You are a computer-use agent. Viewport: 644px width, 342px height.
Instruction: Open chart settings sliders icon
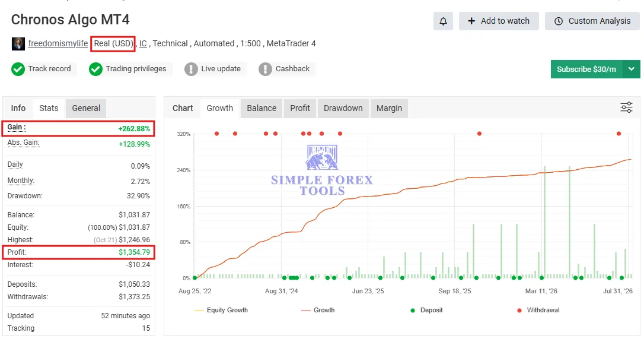click(626, 107)
